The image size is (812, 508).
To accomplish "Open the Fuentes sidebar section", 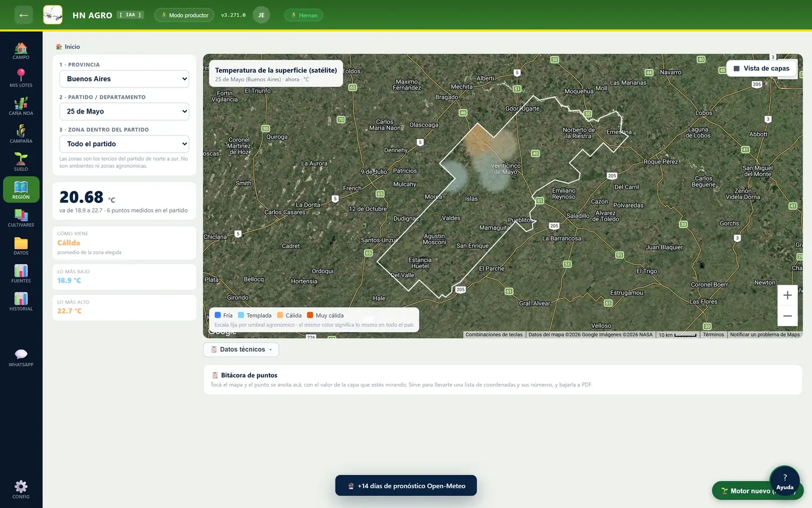I will pos(21,274).
